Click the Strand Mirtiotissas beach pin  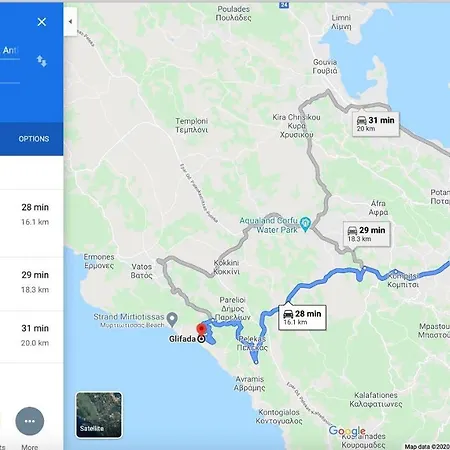[x=172, y=319]
